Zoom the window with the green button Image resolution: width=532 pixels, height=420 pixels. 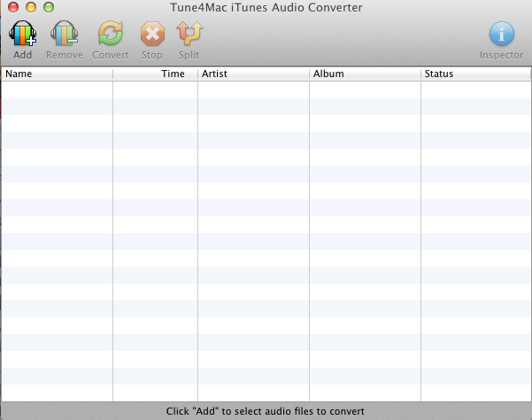pyautogui.click(x=49, y=7)
